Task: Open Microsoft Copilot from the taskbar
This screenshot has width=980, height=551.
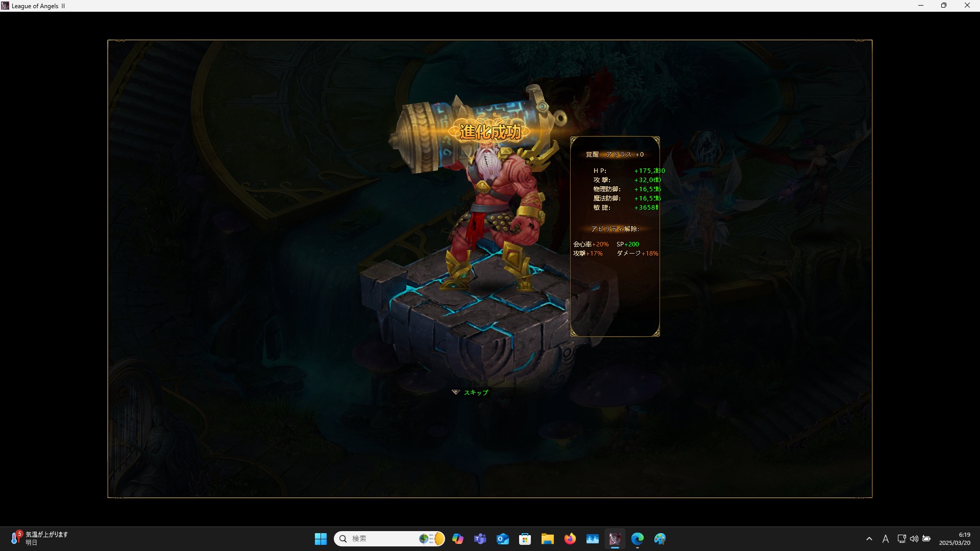Action: tap(458, 539)
